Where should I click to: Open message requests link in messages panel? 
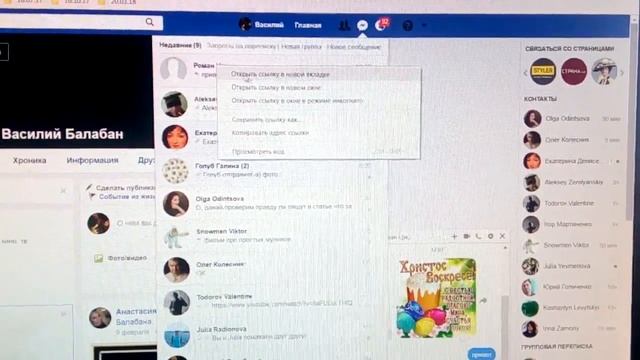click(x=241, y=46)
